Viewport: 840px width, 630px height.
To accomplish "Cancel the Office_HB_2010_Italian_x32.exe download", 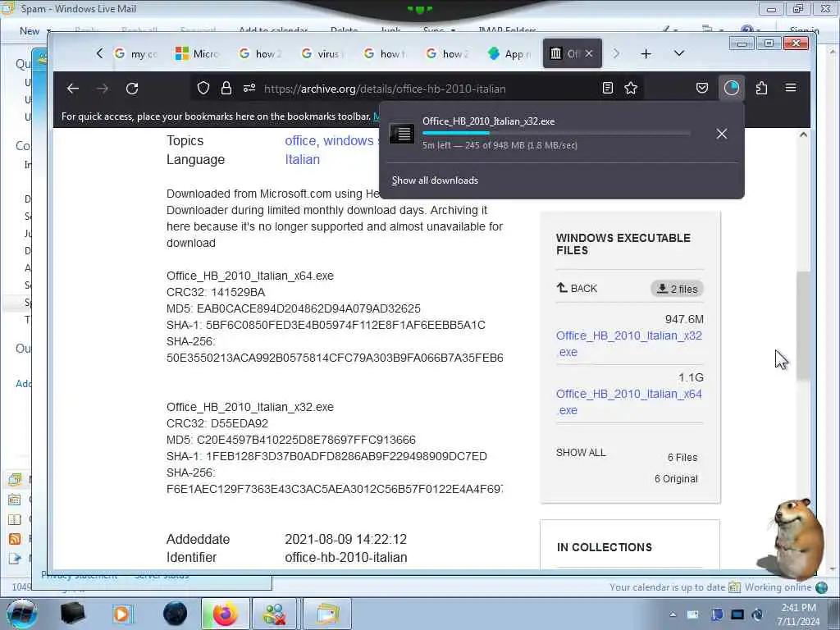I will (722, 134).
